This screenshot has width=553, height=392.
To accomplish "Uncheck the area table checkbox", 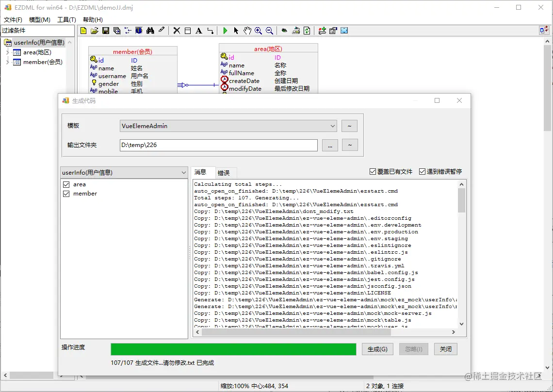I will (66, 184).
